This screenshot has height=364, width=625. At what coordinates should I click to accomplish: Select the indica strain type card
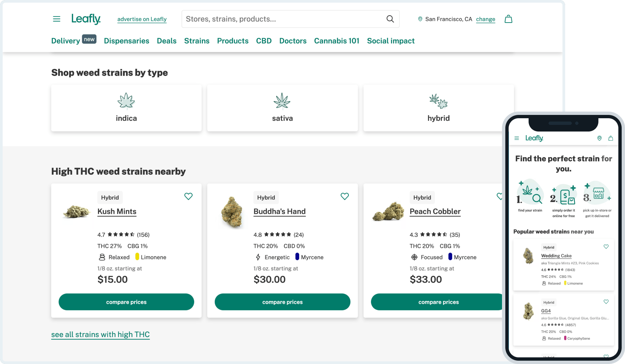click(x=126, y=108)
